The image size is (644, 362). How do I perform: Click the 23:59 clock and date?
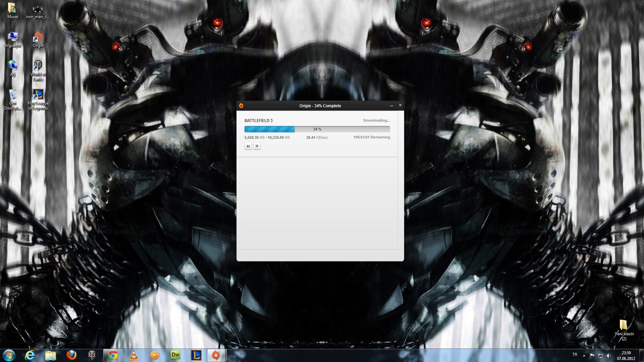coord(626,356)
